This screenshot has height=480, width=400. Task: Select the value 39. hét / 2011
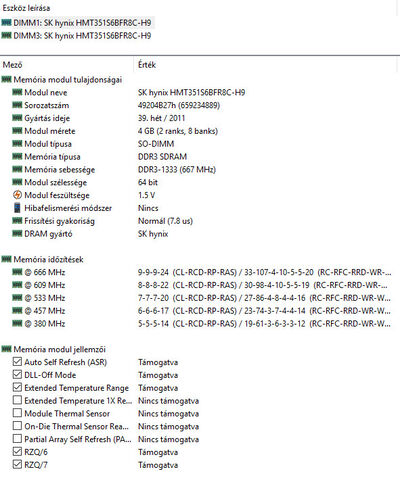(x=161, y=118)
